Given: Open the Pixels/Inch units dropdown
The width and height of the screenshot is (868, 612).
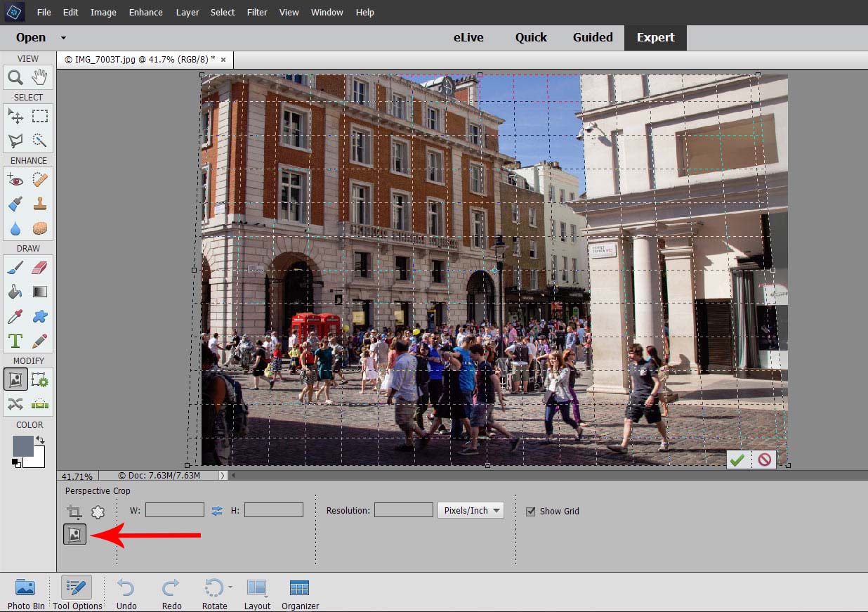Looking at the screenshot, I should pos(471,511).
